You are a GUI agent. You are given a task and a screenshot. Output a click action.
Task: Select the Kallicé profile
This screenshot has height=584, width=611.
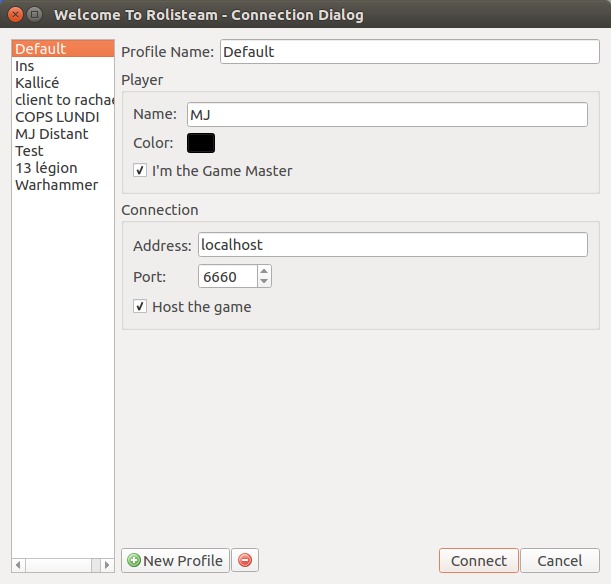coord(37,83)
